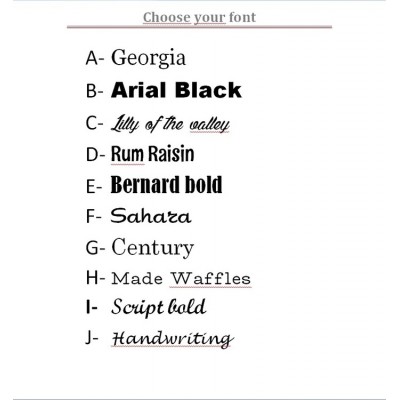Choose the Sahara font sample

coord(151,216)
